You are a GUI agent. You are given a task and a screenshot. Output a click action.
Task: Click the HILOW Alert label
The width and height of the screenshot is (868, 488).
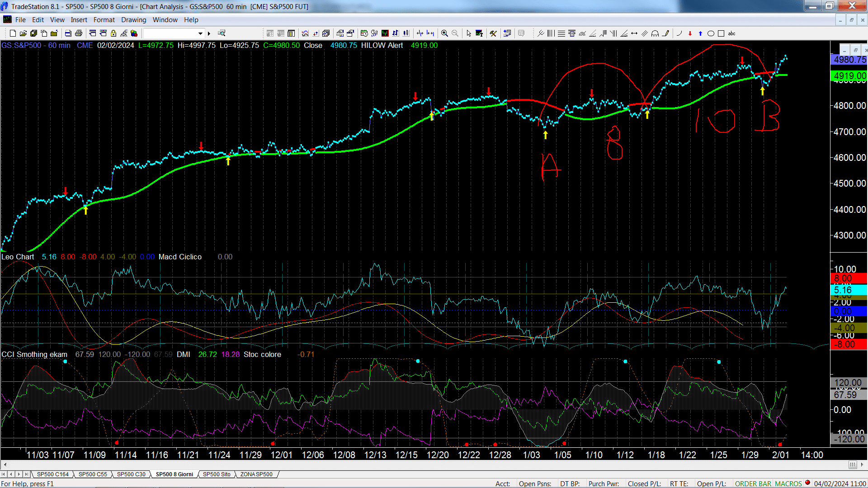coord(382,46)
